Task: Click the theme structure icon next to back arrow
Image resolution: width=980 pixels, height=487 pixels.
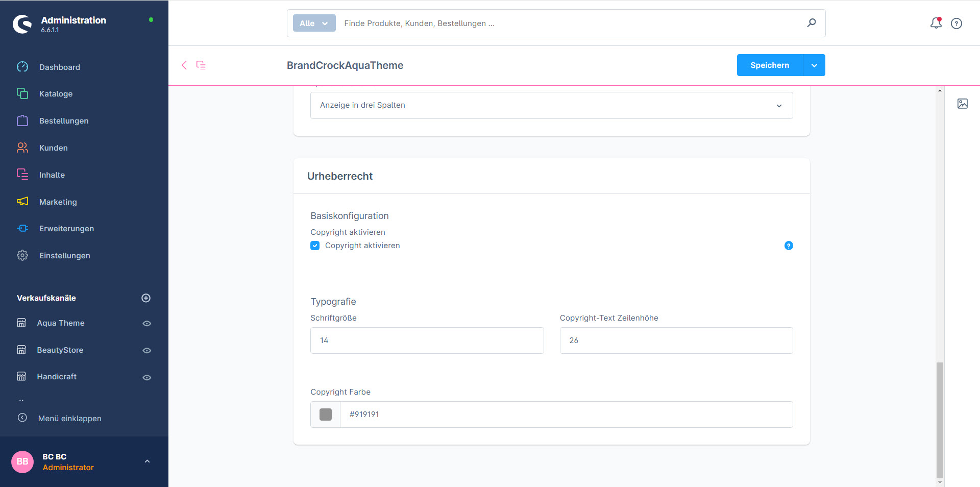Action: point(201,65)
